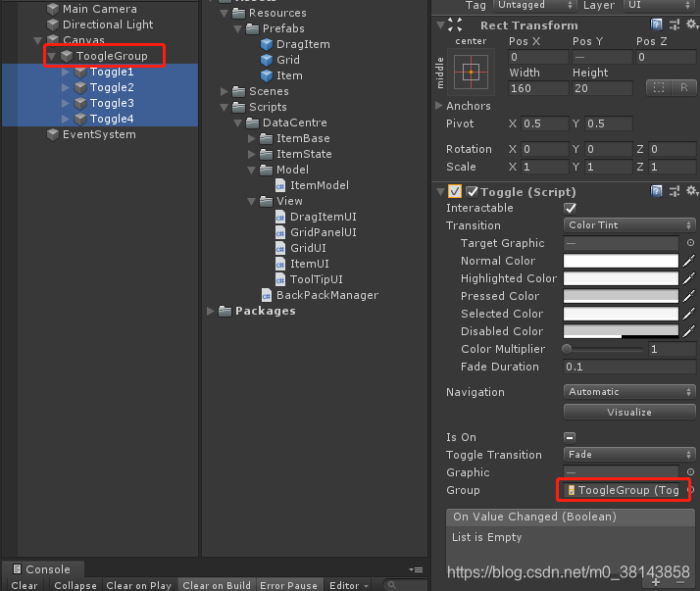The height and width of the screenshot is (591, 700).
Task: Pick Selected Color with eyedropper
Action: [x=689, y=314]
